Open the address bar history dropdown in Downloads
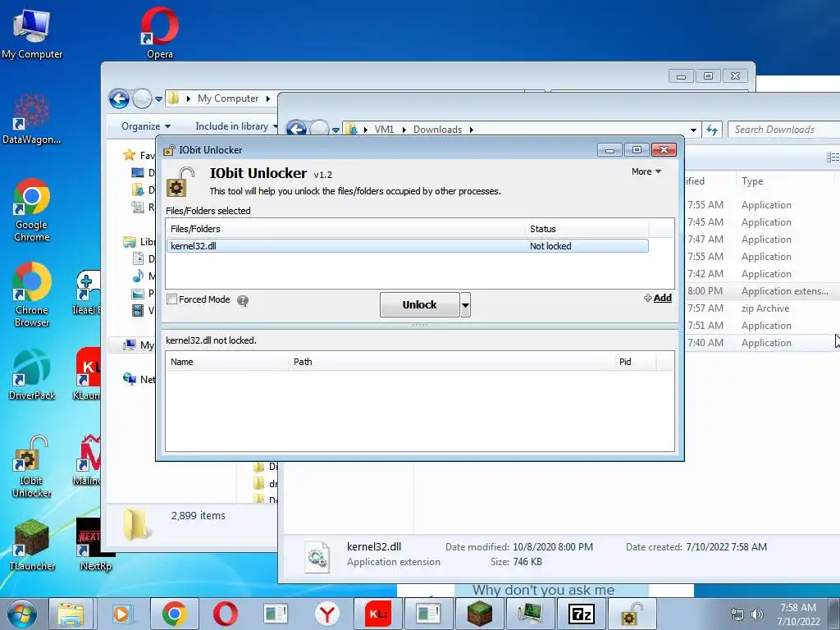The image size is (840, 630). click(693, 130)
